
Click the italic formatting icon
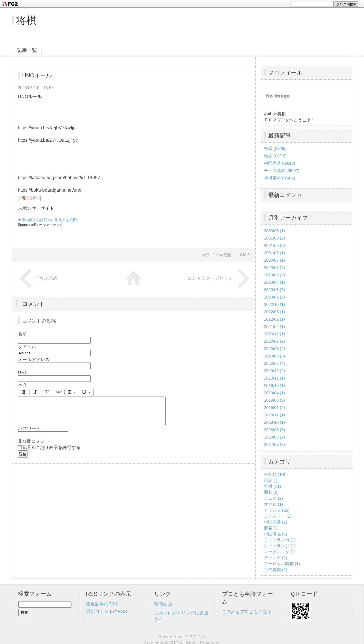(35, 392)
